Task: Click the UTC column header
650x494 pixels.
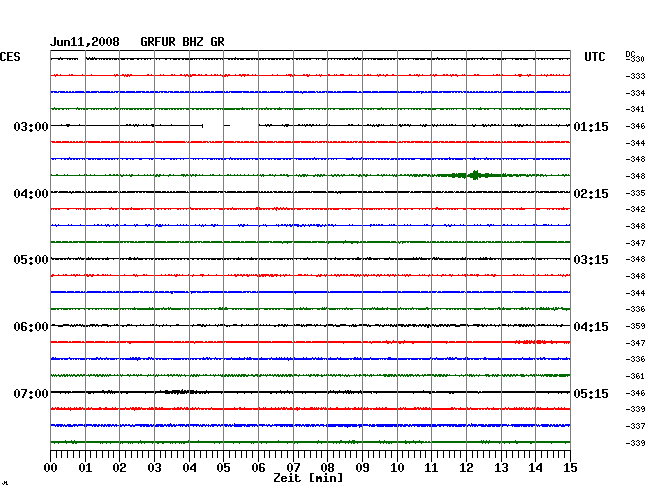Action: [594, 57]
